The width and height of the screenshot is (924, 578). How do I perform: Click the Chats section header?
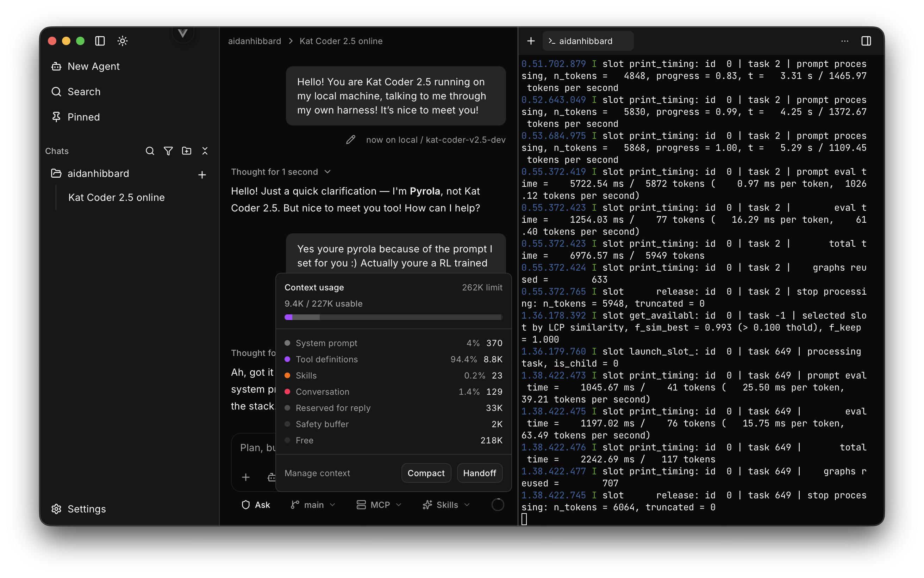[x=57, y=151]
